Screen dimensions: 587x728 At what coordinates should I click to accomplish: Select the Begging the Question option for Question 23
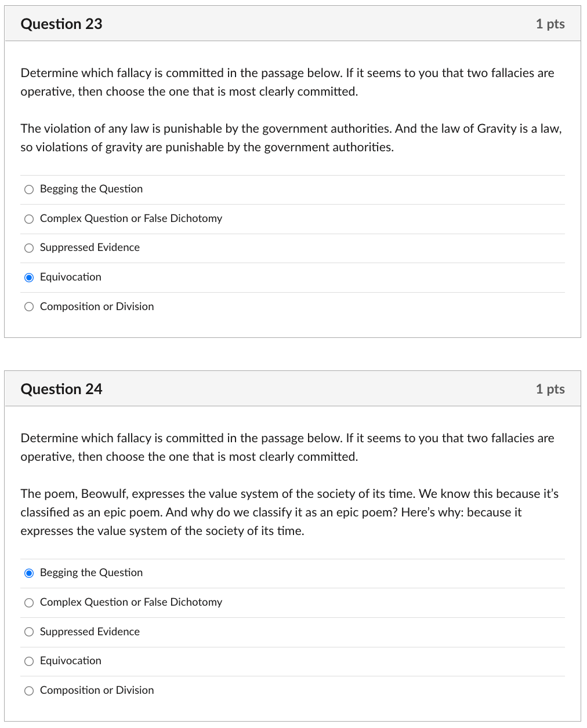[x=29, y=189]
